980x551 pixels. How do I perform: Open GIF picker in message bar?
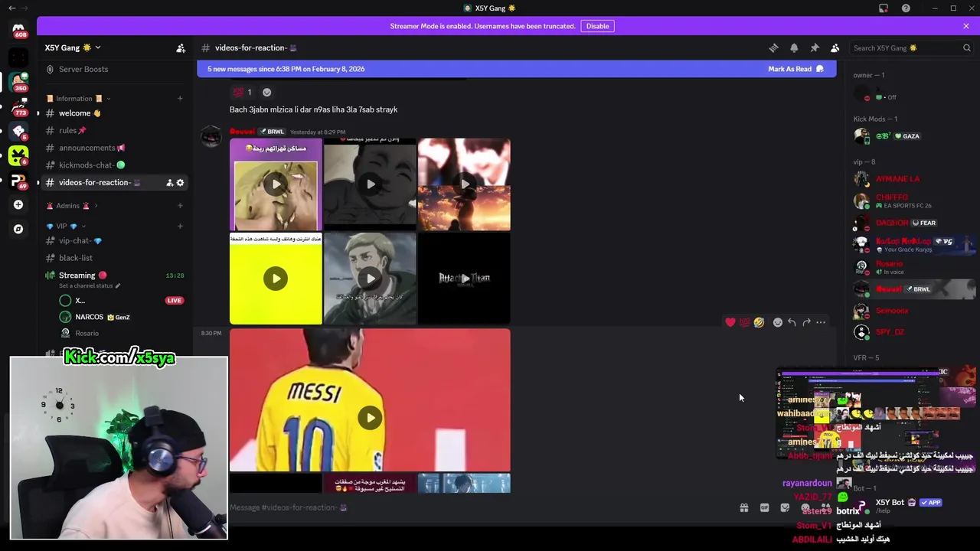click(x=764, y=507)
